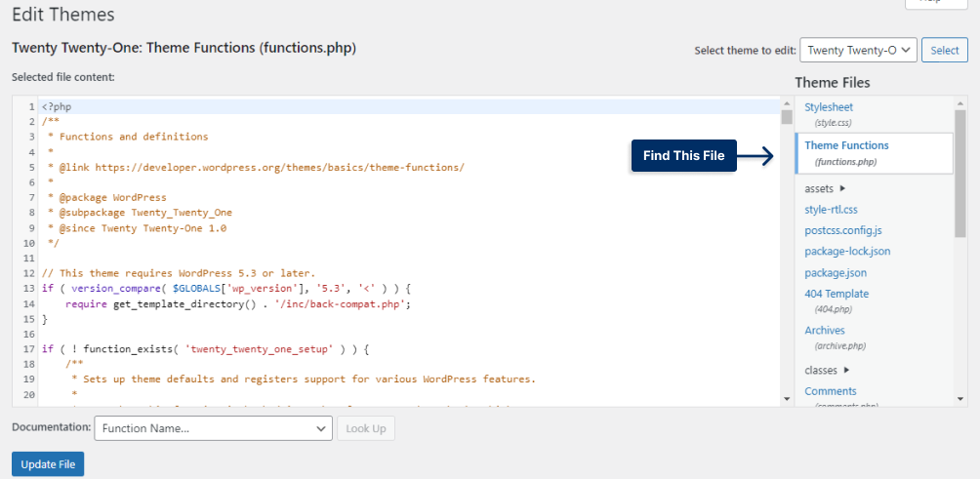The width and height of the screenshot is (980, 479).
Task: Expand the assets folder
Action: click(825, 188)
